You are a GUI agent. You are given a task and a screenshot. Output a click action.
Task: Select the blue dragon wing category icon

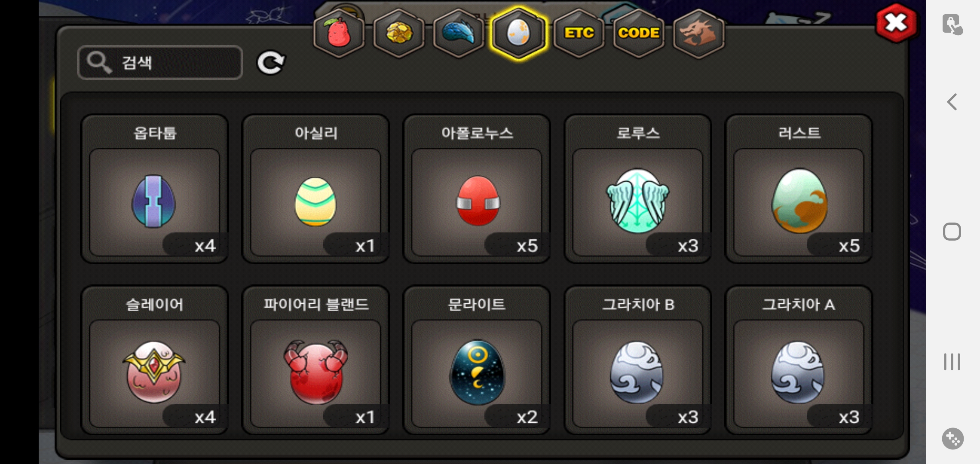[459, 34]
